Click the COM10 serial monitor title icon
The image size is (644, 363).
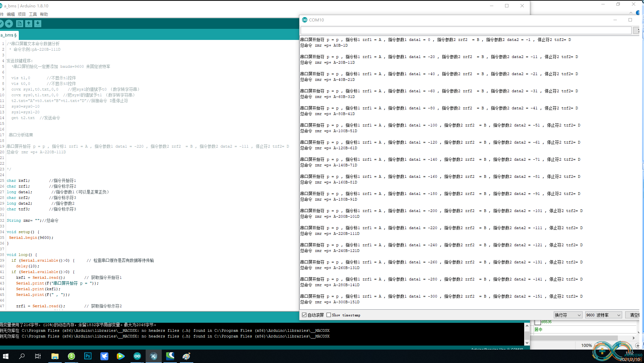(x=304, y=20)
